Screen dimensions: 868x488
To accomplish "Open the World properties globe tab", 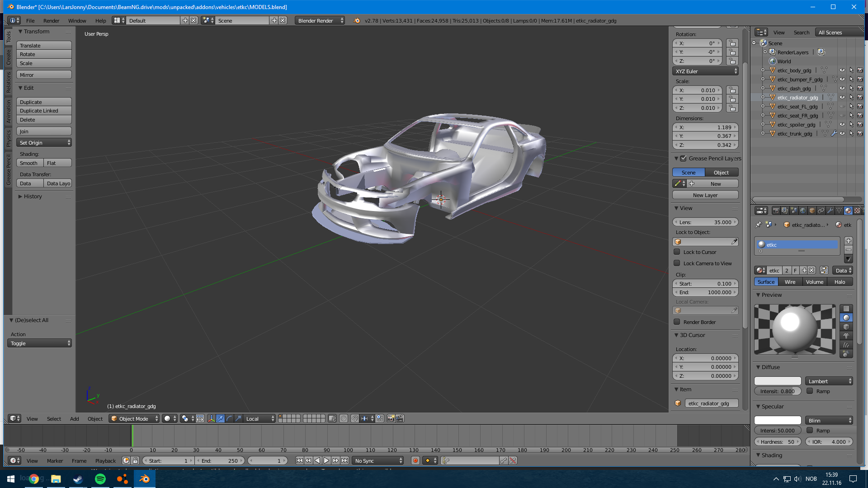I will tap(803, 211).
